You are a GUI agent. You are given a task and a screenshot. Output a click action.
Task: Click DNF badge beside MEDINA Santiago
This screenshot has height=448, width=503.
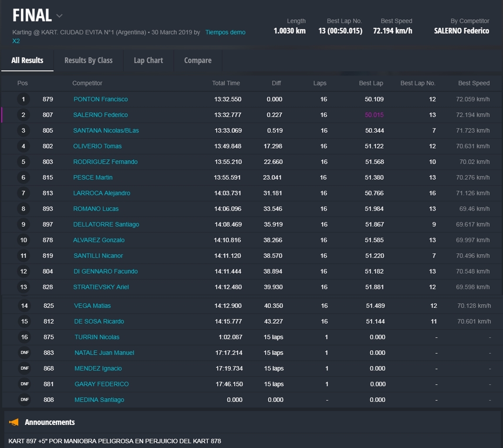click(x=24, y=400)
